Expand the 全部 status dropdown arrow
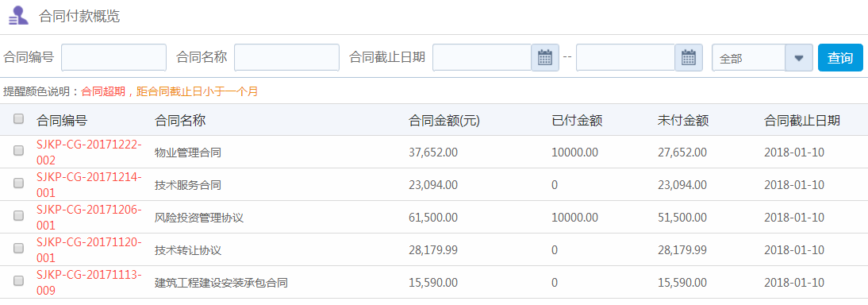The image size is (868, 305). pos(799,58)
